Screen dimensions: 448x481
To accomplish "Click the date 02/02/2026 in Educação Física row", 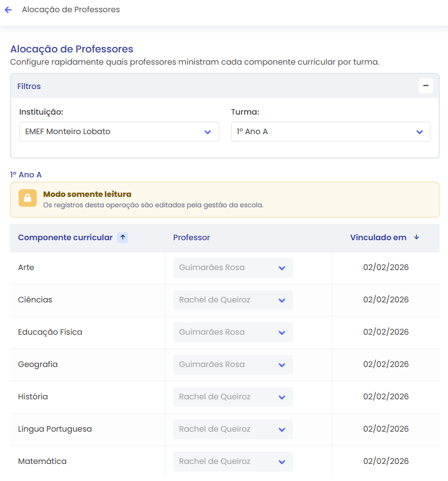I will pyautogui.click(x=386, y=332).
